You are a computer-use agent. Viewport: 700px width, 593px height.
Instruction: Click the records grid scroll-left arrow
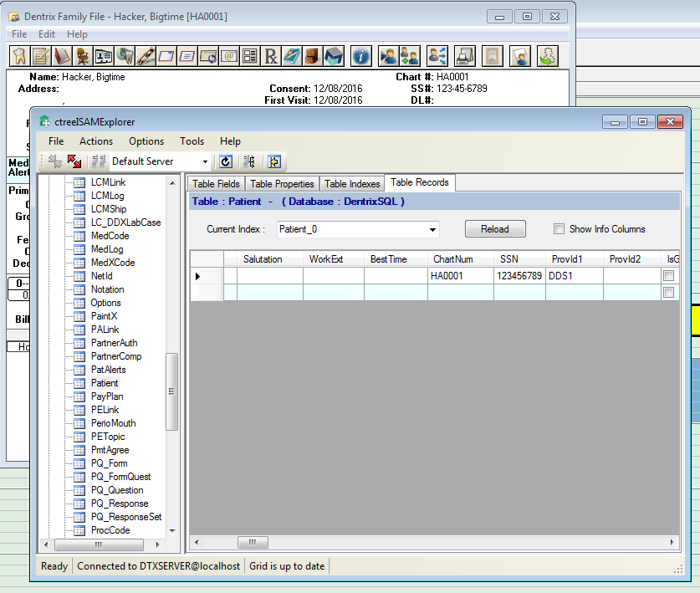197,543
